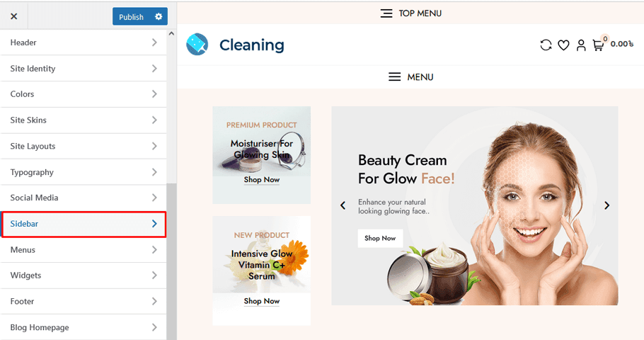Click Shop Now under Vitamin C+ Serum

(x=262, y=301)
